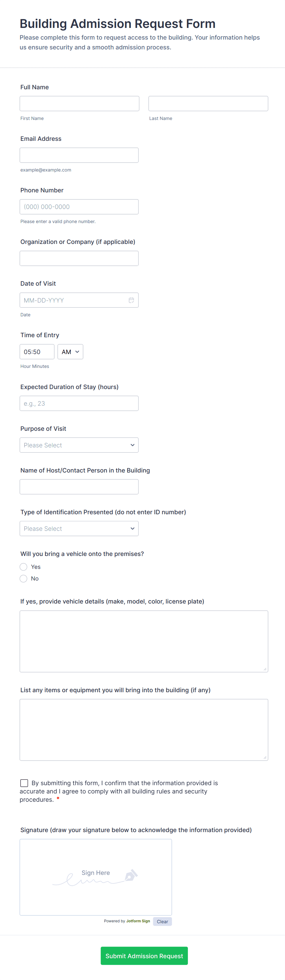Viewport: 285px width, 980px height.
Task: Focus the First Name field
Action: click(79, 103)
